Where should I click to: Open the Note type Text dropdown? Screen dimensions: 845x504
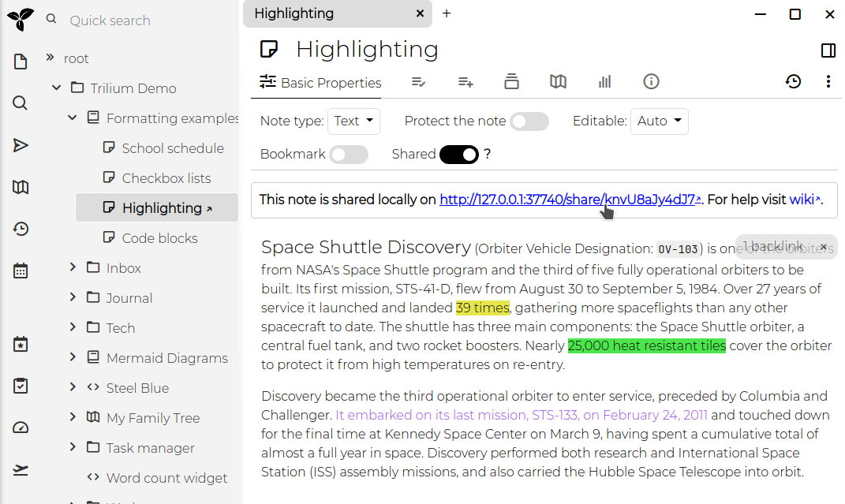pyautogui.click(x=353, y=121)
